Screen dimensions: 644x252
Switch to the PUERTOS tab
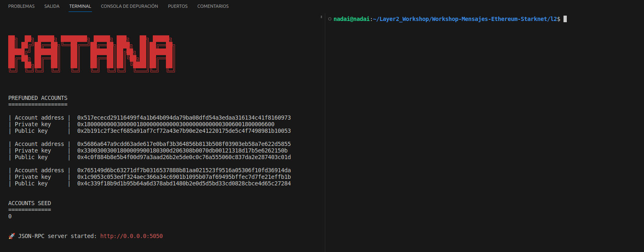pyautogui.click(x=178, y=6)
